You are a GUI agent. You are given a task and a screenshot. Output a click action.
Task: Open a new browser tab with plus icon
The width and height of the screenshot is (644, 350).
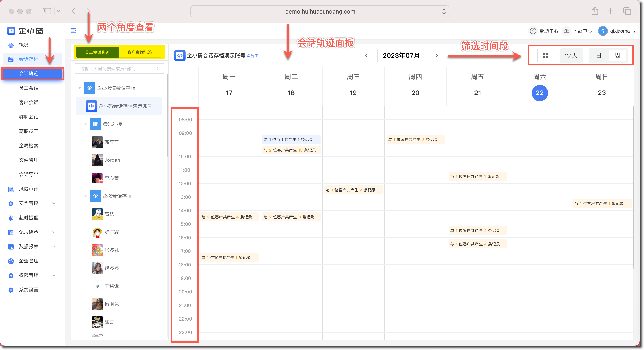click(611, 11)
